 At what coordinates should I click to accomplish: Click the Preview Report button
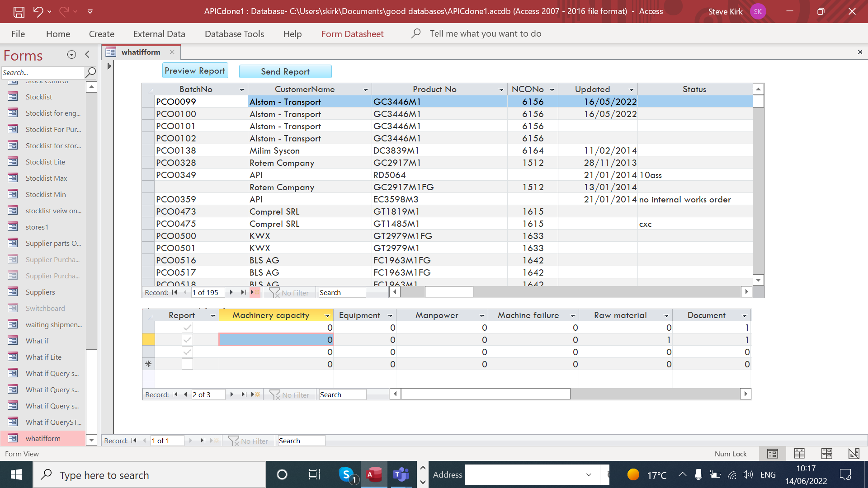[195, 71]
